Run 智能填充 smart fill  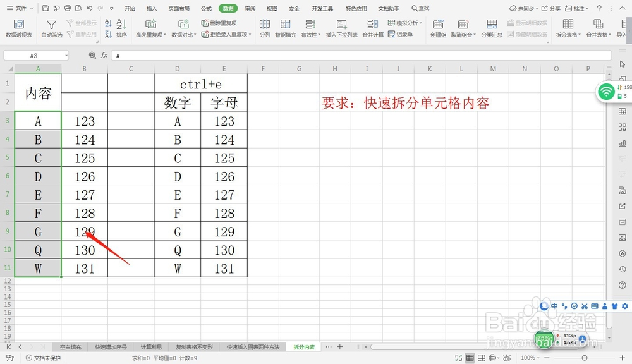pyautogui.click(x=286, y=28)
